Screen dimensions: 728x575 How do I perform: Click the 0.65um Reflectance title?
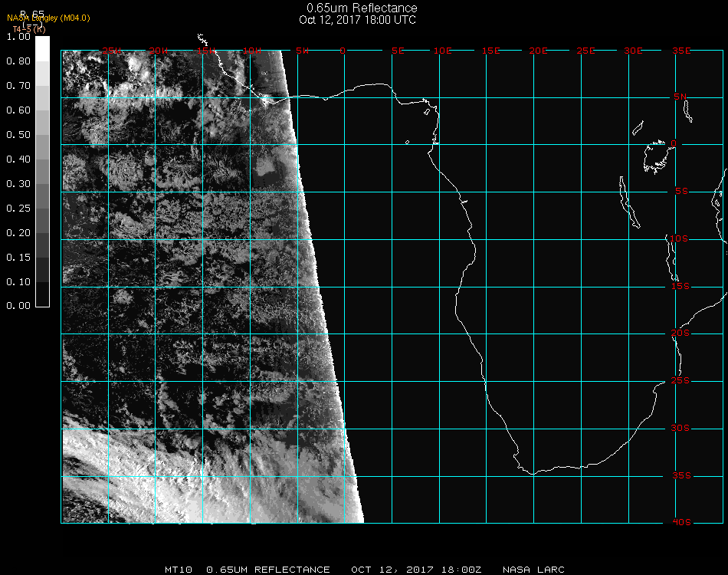[x=362, y=8]
